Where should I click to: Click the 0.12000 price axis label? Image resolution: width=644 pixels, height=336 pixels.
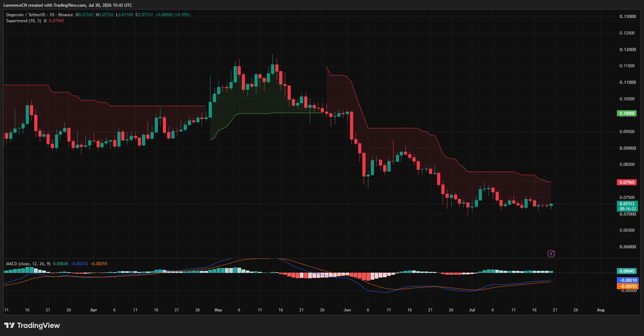point(628,50)
